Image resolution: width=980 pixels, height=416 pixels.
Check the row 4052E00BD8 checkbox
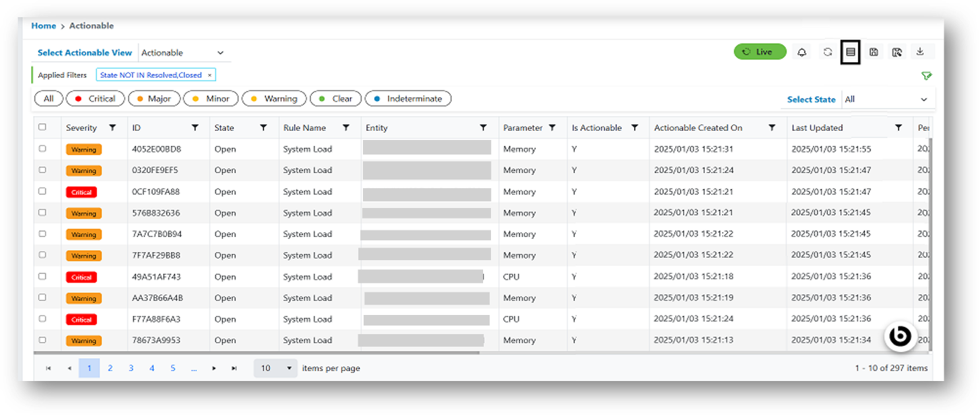pos(42,149)
